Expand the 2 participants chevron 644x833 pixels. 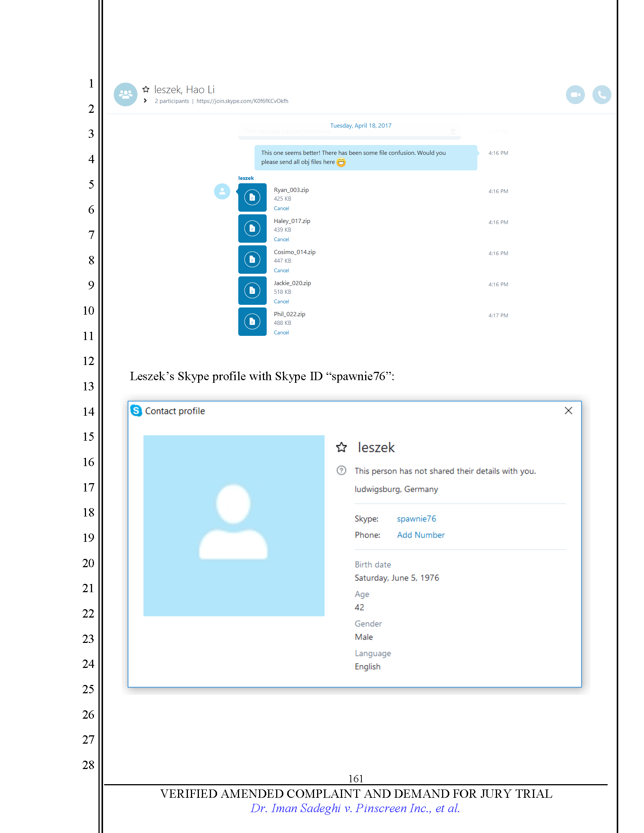tap(145, 101)
